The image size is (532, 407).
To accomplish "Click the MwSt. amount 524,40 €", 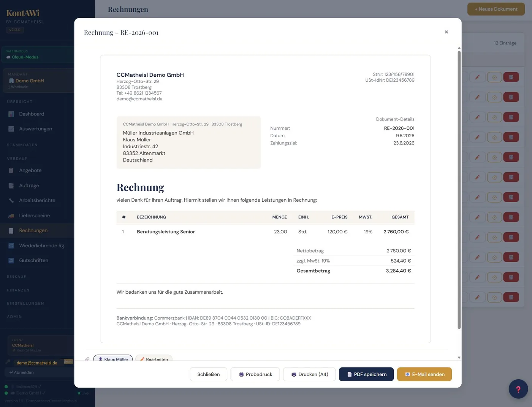I will point(401,261).
